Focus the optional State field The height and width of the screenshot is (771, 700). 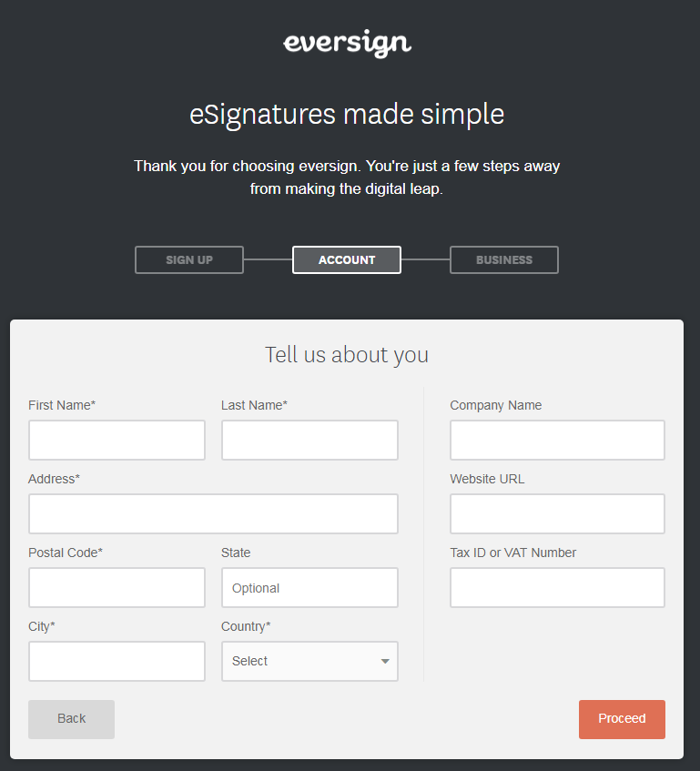tap(309, 587)
